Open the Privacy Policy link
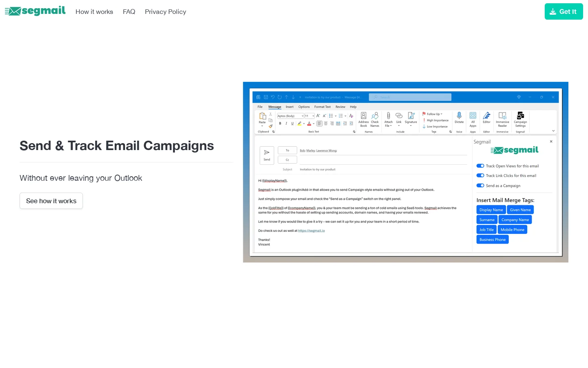Image resolution: width=588 pixels, height=368 pixels. coord(165,12)
